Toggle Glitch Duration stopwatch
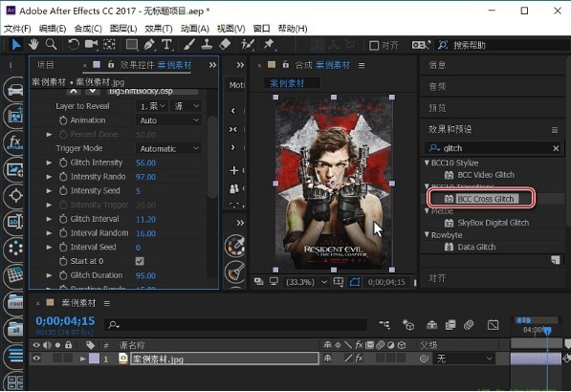Image resolution: width=571 pixels, height=392 pixels. (x=63, y=275)
